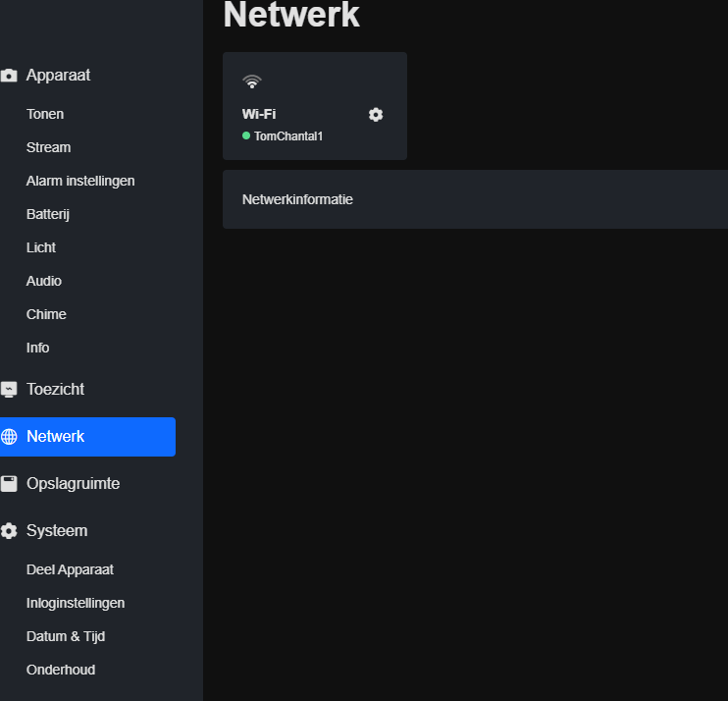Click the Apparaat camera icon
728x701 pixels.
pyautogui.click(x=9, y=76)
